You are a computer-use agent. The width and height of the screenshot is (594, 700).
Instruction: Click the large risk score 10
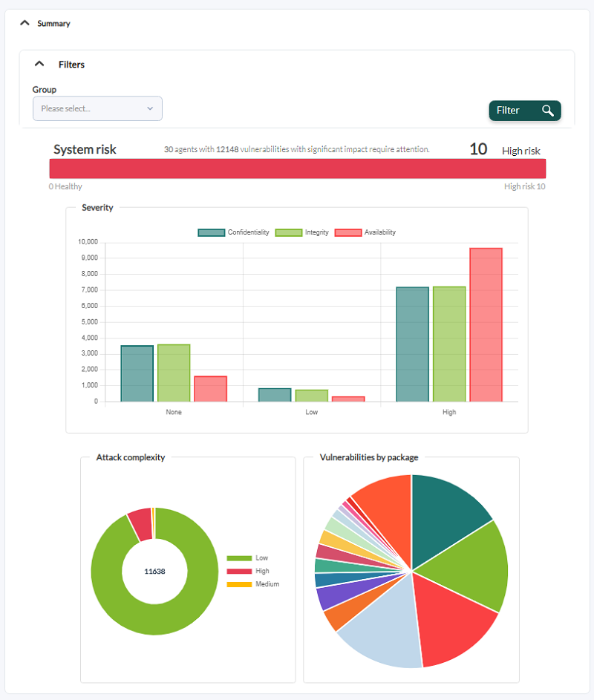point(478,149)
